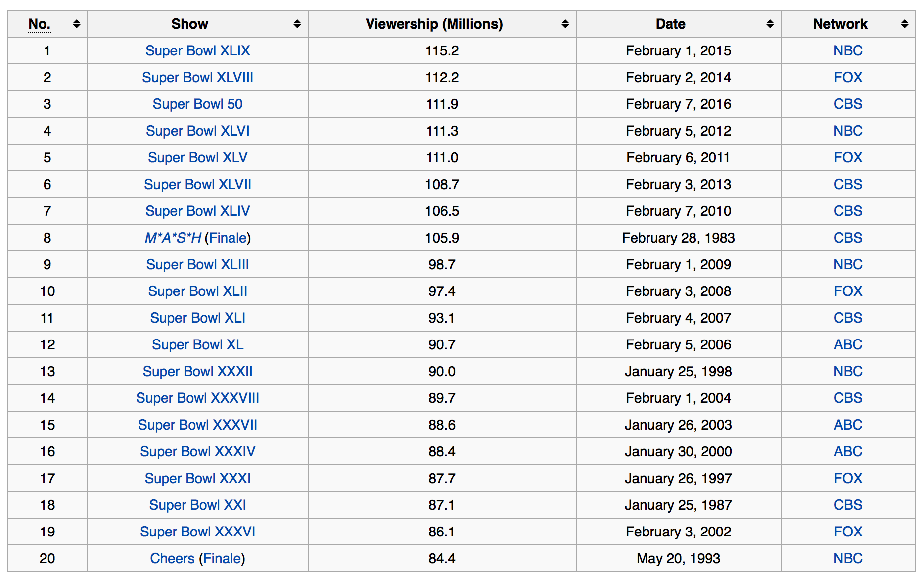
Task: Select date May 20, 1993
Action: point(678,558)
